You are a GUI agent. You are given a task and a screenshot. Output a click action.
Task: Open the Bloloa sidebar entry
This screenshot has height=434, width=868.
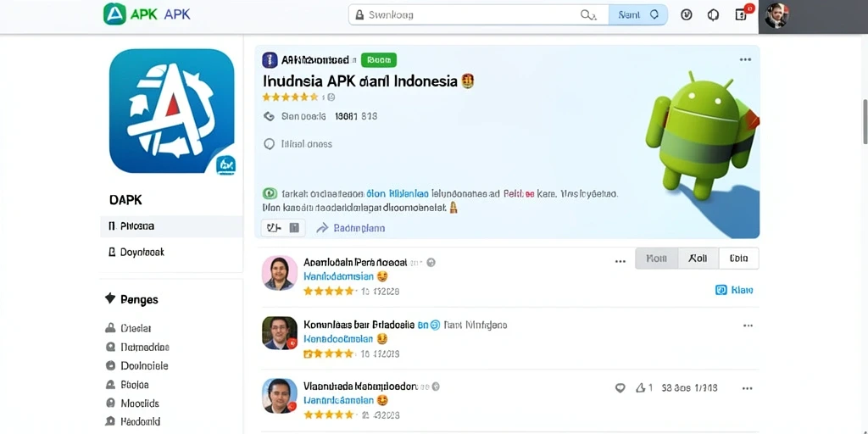(127, 384)
